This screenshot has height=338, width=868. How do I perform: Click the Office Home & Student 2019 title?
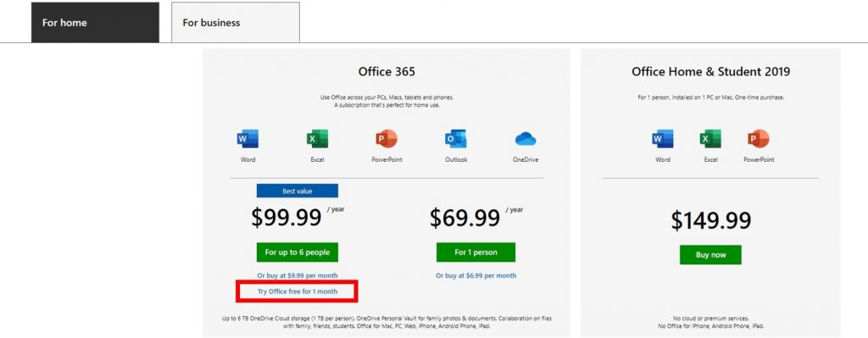pyautogui.click(x=711, y=71)
